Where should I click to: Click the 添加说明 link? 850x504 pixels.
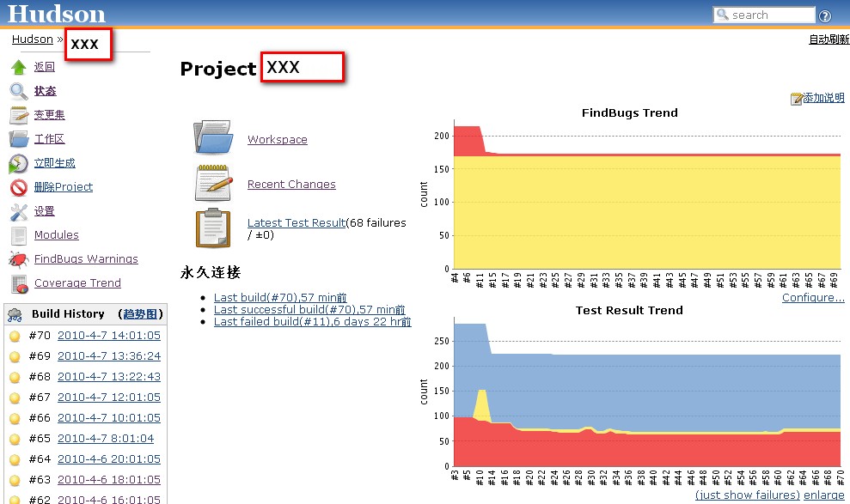click(824, 98)
